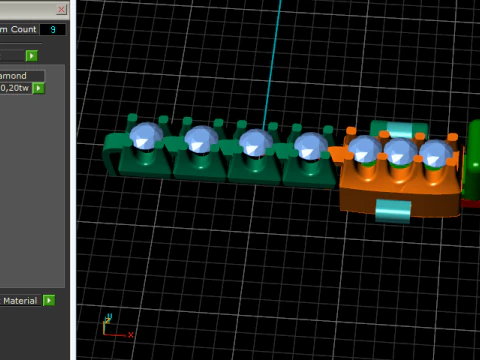Click the Material button

pos(20,301)
